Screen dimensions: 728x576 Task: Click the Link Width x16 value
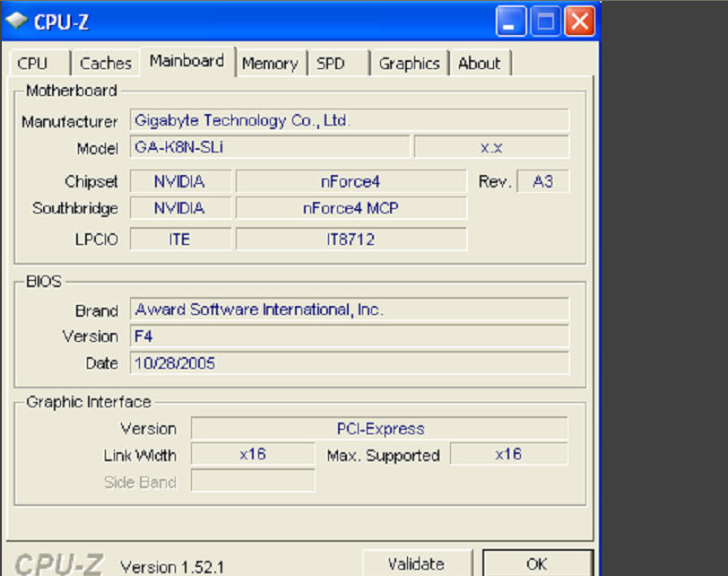[x=253, y=454]
